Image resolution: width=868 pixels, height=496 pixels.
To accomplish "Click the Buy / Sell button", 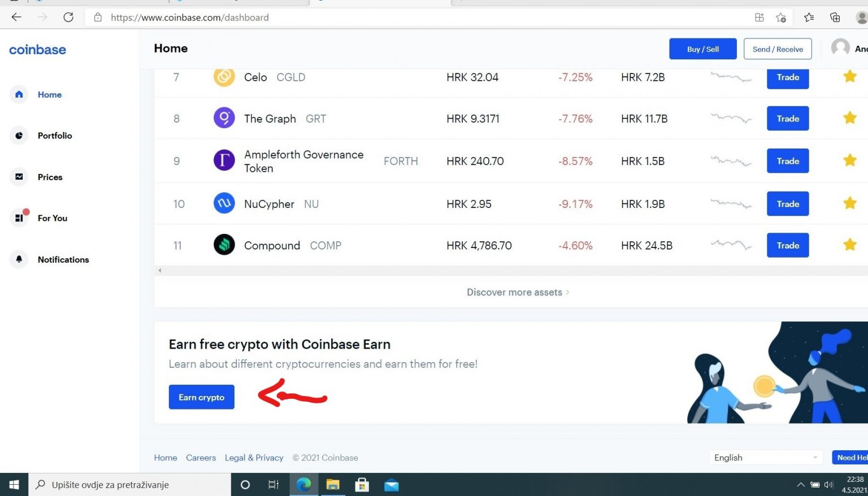I will pyautogui.click(x=703, y=49).
